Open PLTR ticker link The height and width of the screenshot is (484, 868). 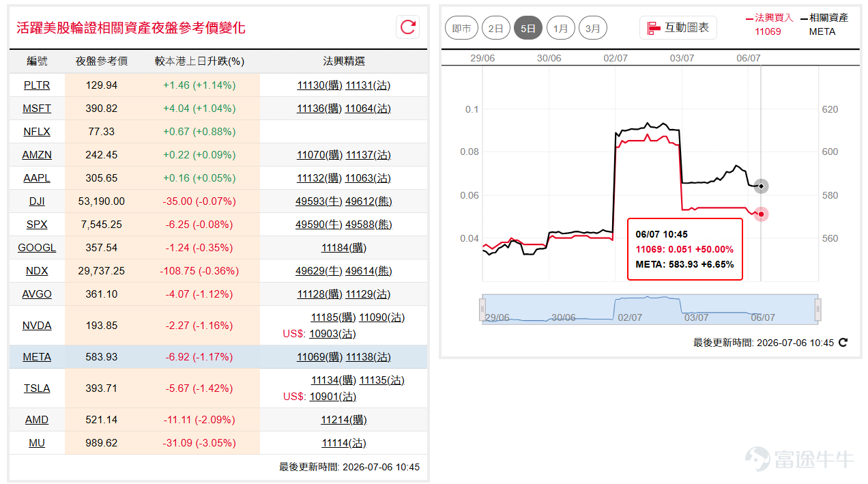(x=37, y=85)
